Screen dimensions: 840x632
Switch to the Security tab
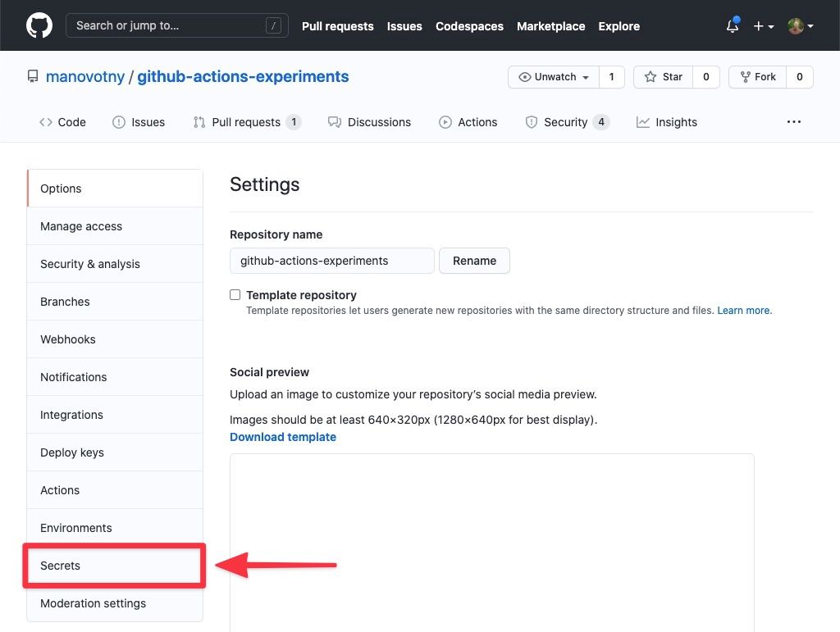(x=567, y=122)
